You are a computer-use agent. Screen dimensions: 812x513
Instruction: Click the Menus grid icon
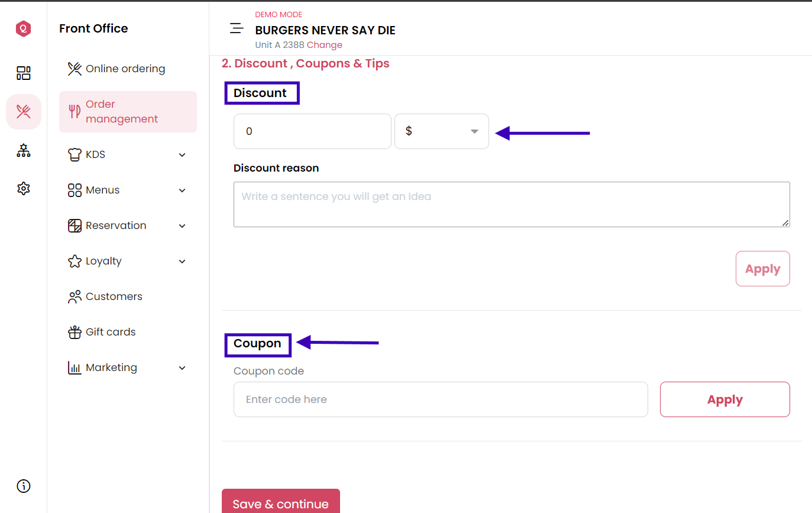[75, 190]
